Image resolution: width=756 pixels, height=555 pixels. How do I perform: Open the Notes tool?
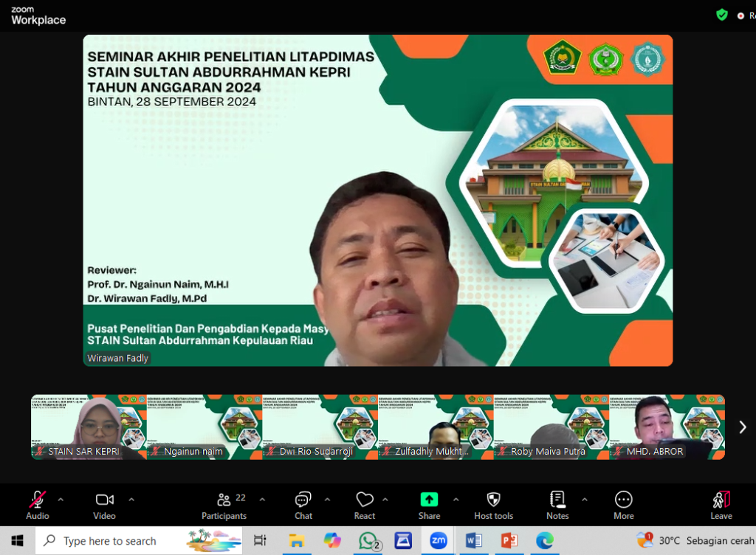pyautogui.click(x=557, y=505)
